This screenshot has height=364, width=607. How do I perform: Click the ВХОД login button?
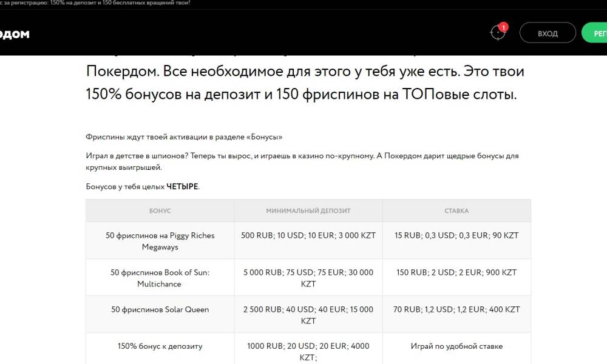point(548,33)
